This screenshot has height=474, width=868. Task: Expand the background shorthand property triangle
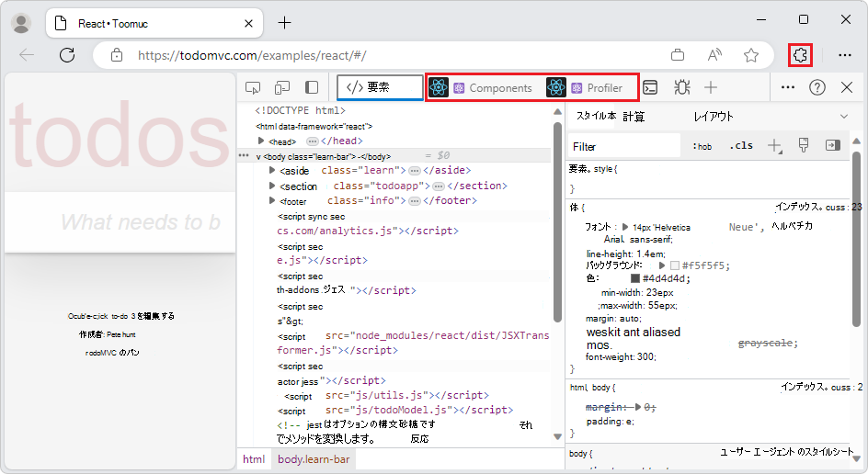(661, 265)
